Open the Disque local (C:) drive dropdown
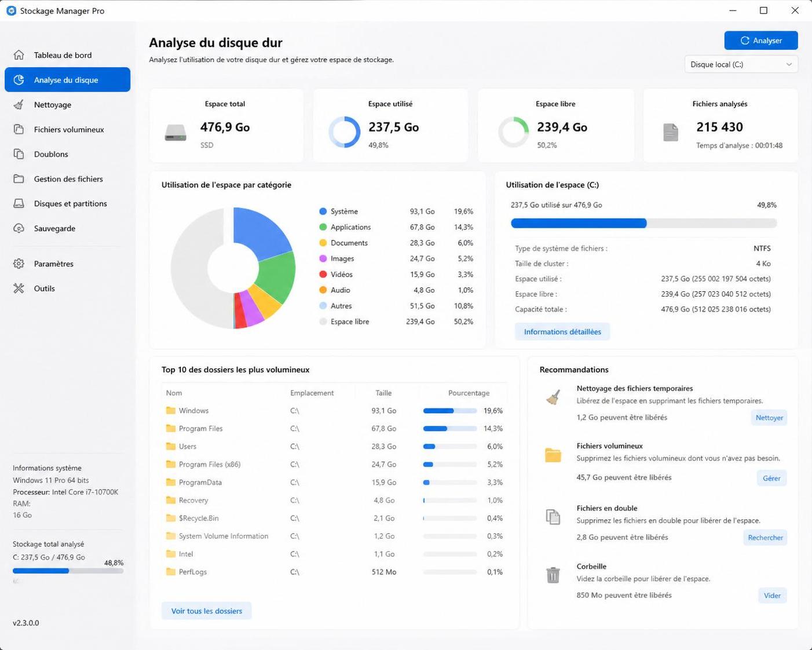 [x=741, y=64]
